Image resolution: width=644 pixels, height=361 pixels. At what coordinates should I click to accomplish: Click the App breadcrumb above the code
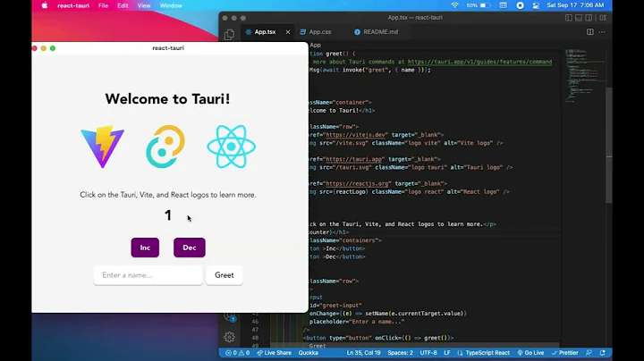click(316, 45)
